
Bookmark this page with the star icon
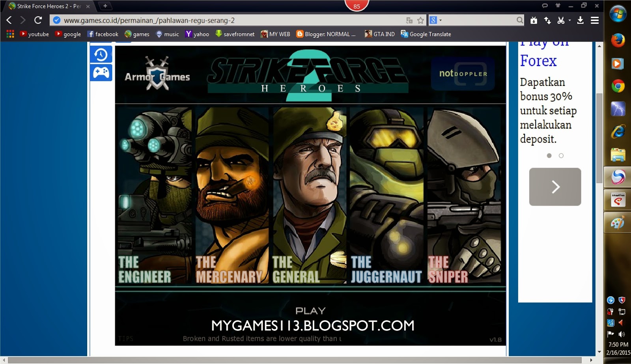coord(420,20)
